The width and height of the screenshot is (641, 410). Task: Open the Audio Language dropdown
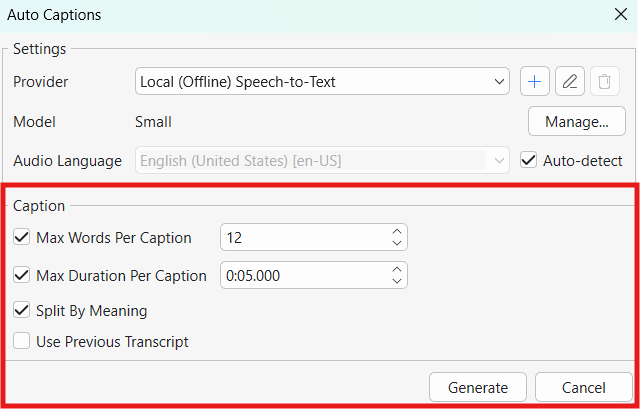[x=322, y=161]
